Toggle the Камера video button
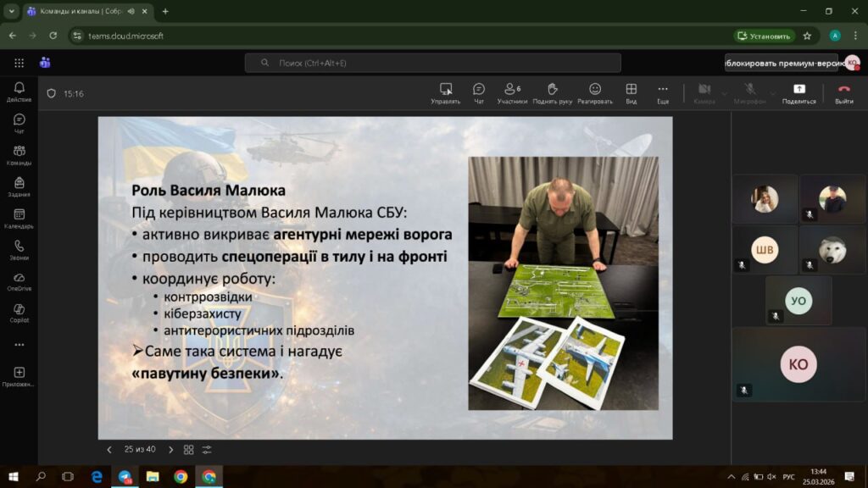The image size is (868, 488). [704, 92]
